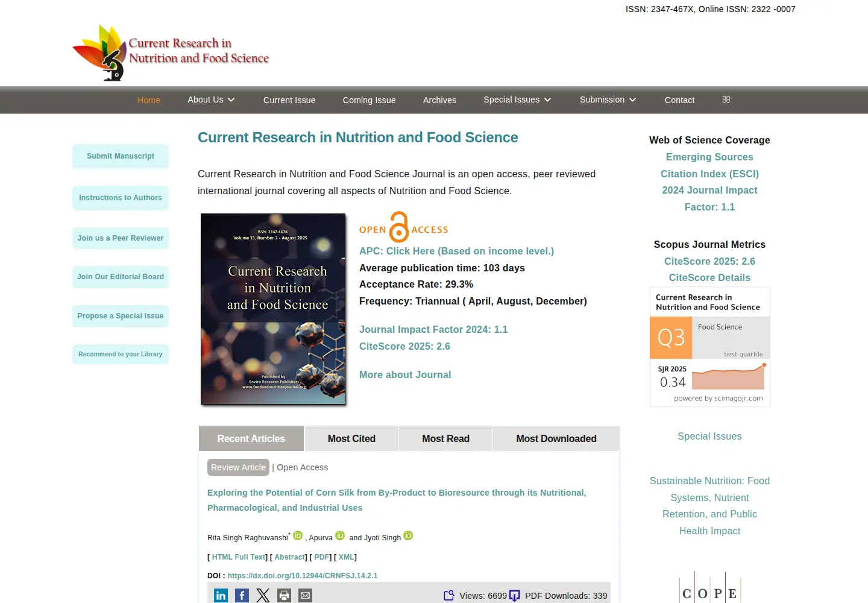
Task: Click the journal cover thumbnail
Action: click(273, 309)
